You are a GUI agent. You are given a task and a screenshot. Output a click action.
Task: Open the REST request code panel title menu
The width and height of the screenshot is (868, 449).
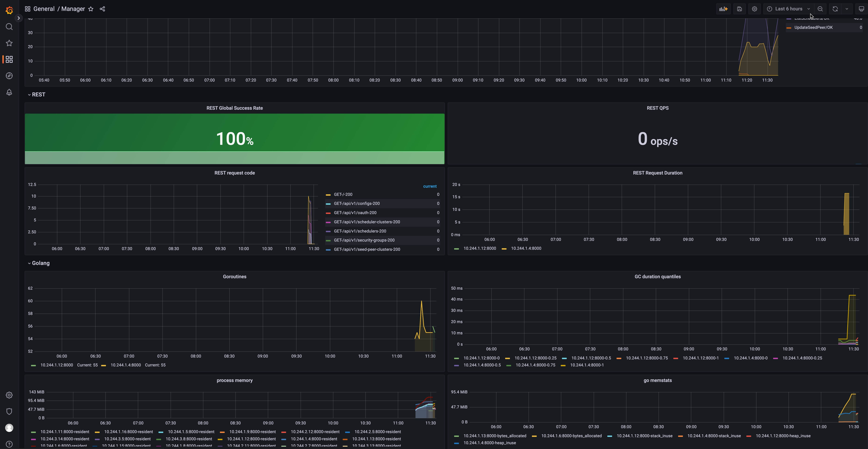[x=235, y=173]
